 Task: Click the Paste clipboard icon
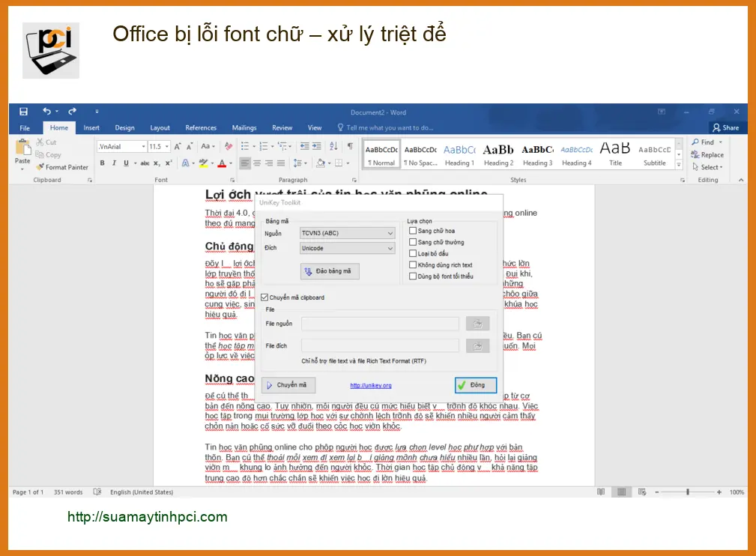pyautogui.click(x=22, y=147)
